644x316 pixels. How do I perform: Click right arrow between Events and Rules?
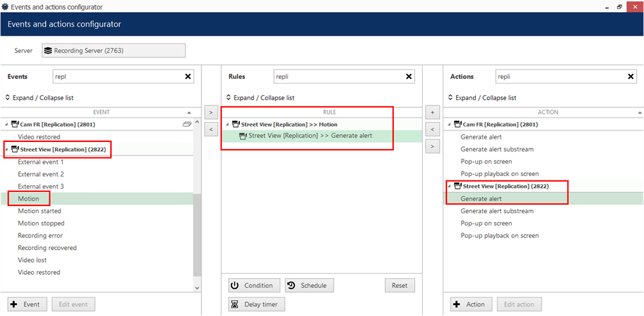210,112
